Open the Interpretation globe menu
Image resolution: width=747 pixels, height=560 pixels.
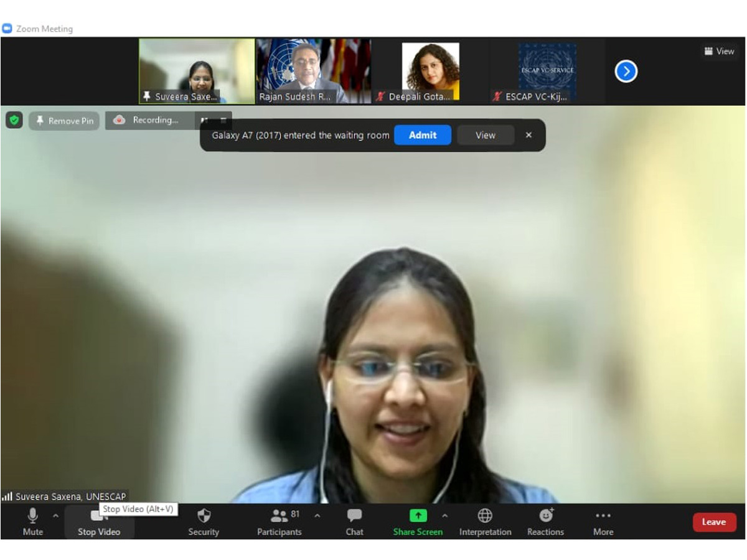point(485,521)
